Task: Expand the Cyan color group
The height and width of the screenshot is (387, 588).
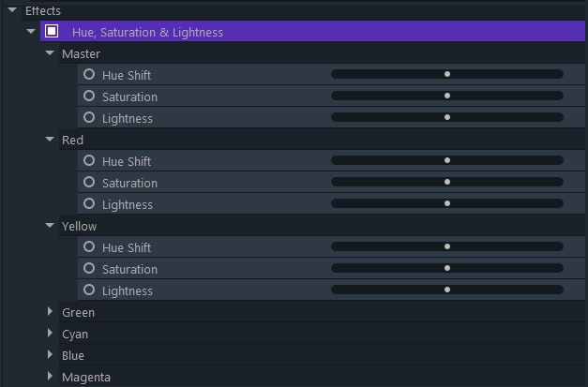Action: coord(50,334)
